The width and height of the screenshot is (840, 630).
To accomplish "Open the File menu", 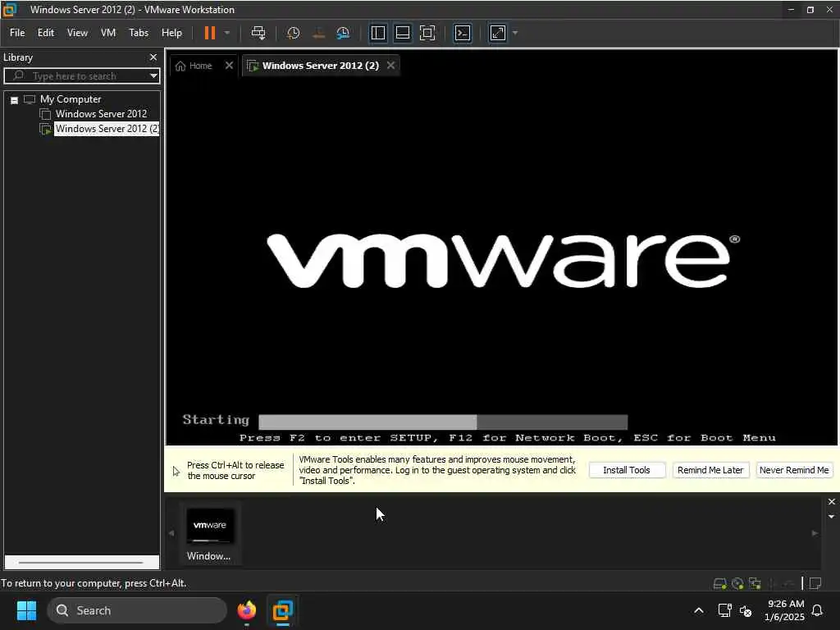I will pyautogui.click(x=17, y=33).
